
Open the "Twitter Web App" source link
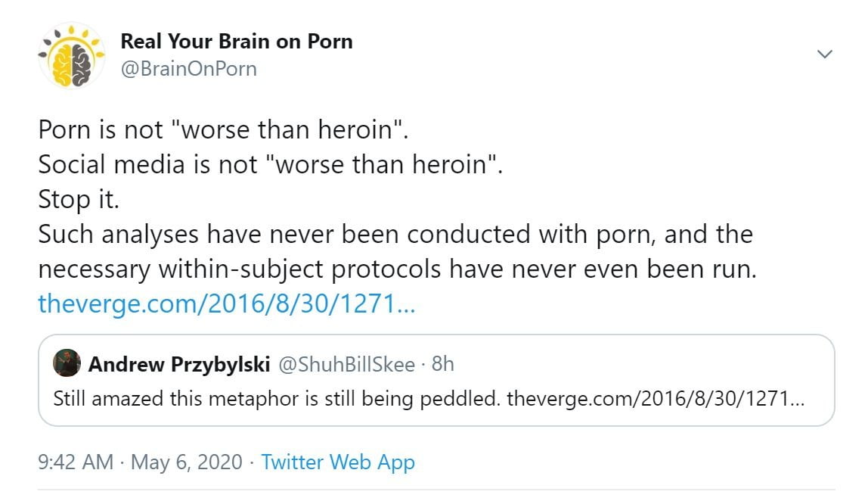(x=338, y=462)
